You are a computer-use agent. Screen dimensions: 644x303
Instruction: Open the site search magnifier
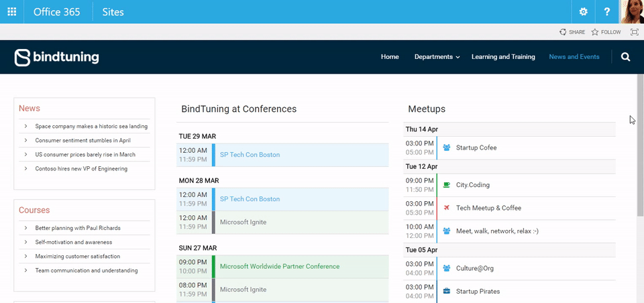pyautogui.click(x=625, y=57)
